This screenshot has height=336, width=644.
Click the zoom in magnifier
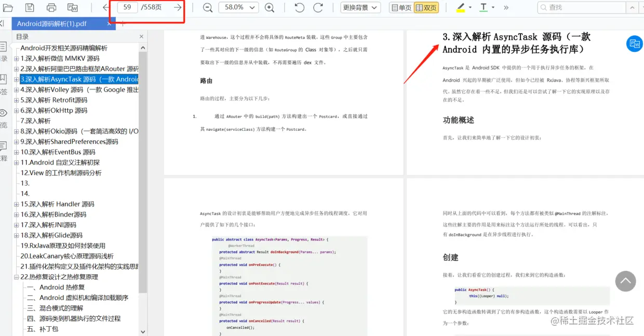(270, 7)
